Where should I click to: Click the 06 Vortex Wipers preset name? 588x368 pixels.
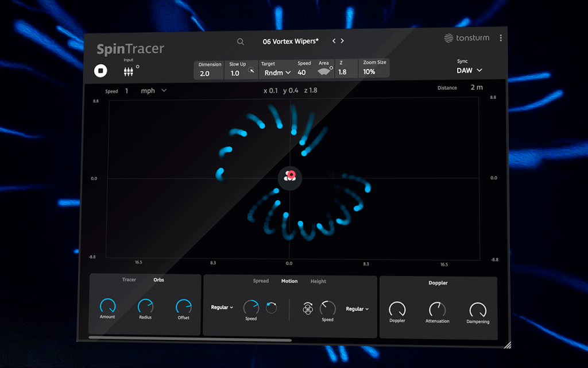tap(291, 41)
